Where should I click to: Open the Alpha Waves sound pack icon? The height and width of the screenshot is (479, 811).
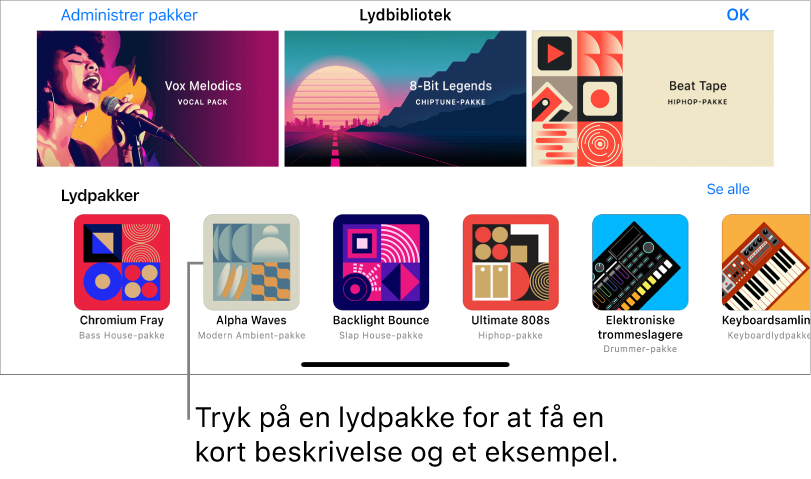click(251, 262)
